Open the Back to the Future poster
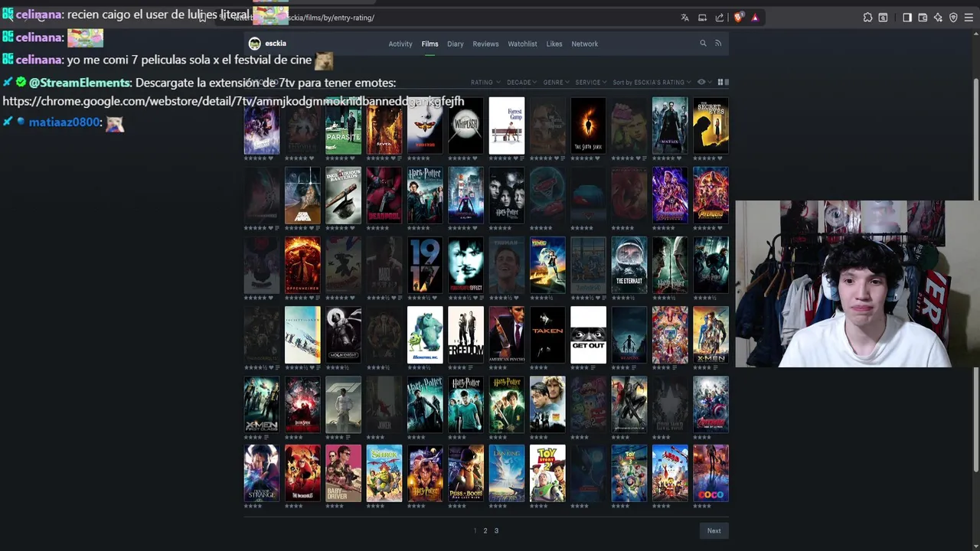This screenshot has width=980, height=551. coord(547,265)
